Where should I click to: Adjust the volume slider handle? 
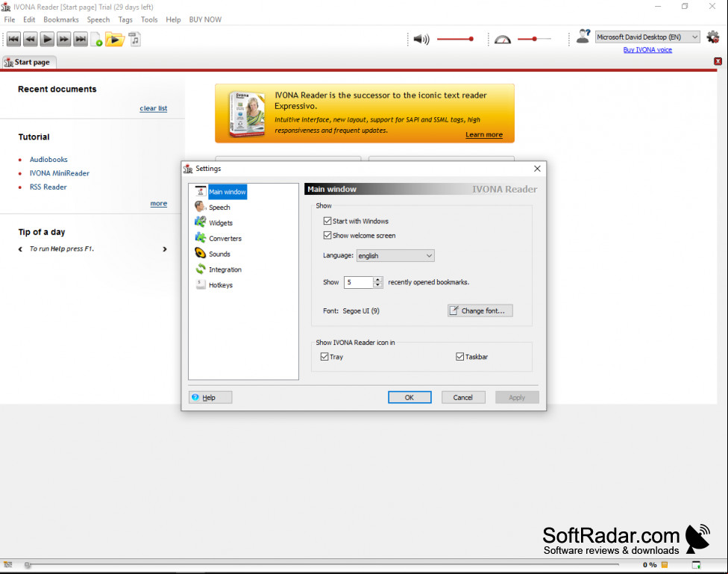click(x=471, y=39)
